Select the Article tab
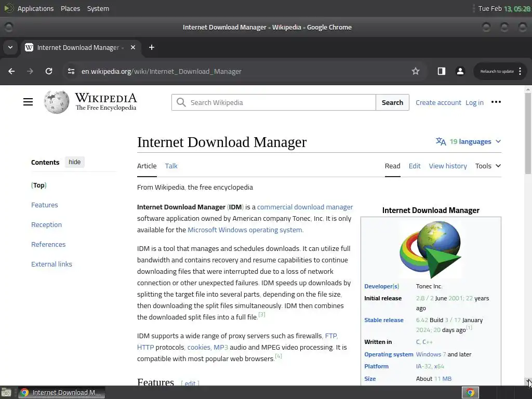 click(147, 166)
